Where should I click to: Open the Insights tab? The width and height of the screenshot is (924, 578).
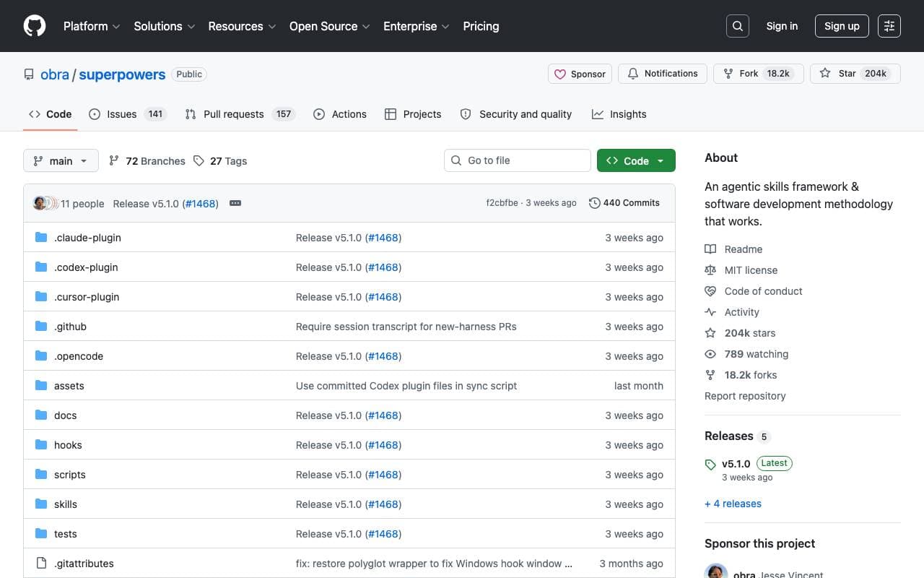pyautogui.click(x=619, y=114)
